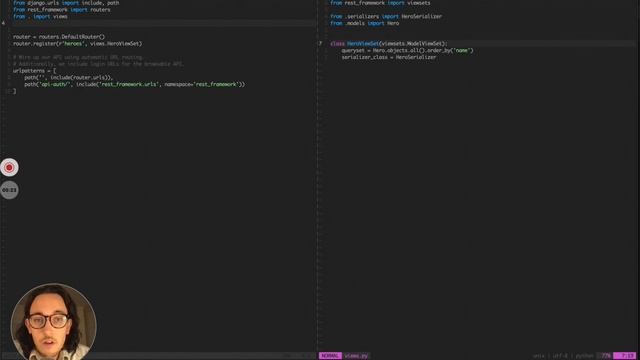The image size is (640, 360).
Task: Click the utf-8 encoding in status line
Action: click(x=560, y=356)
